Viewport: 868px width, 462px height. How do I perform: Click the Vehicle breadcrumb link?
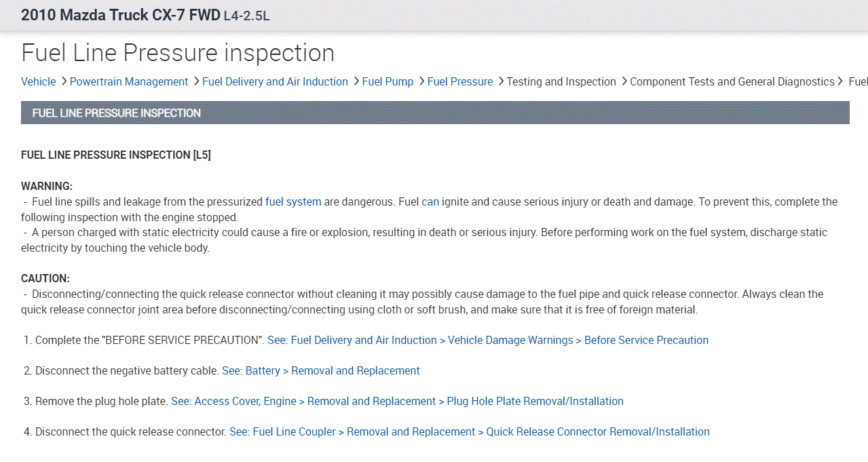pos(38,81)
